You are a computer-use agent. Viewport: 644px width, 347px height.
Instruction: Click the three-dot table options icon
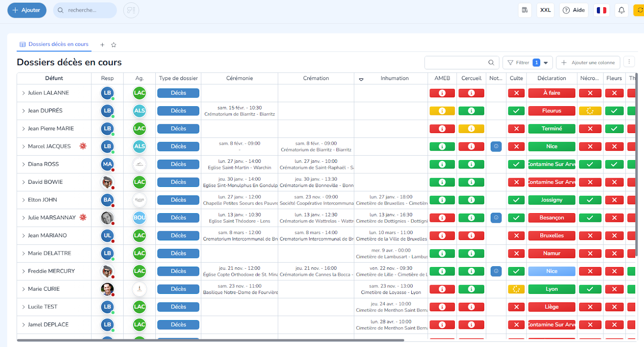(x=629, y=62)
